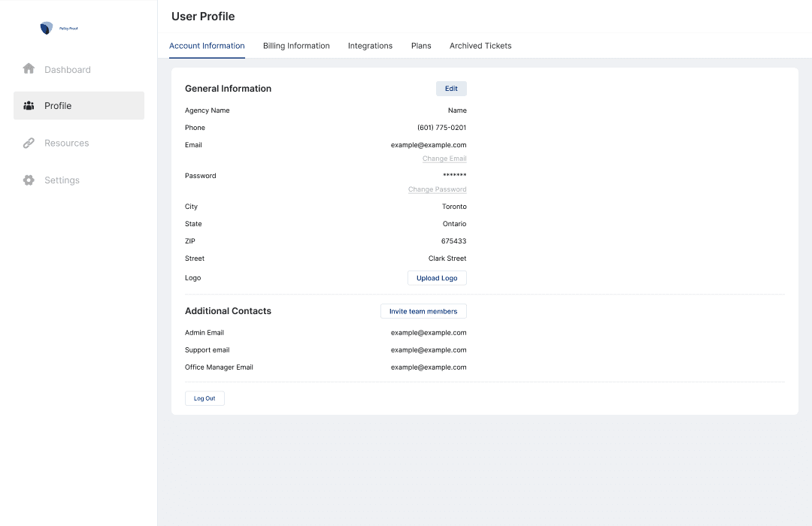The height and width of the screenshot is (526, 812).
Task: Navigate to Settings in the sidebar
Action: [x=62, y=180]
